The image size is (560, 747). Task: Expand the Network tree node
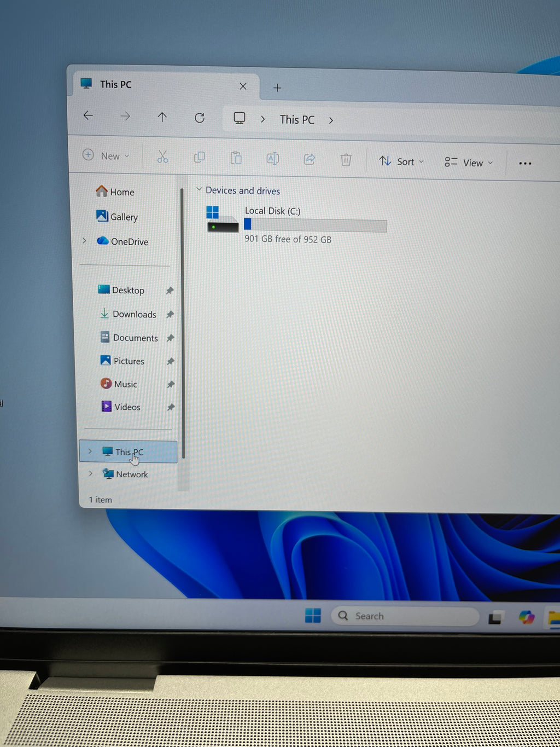(x=90, y=473)
